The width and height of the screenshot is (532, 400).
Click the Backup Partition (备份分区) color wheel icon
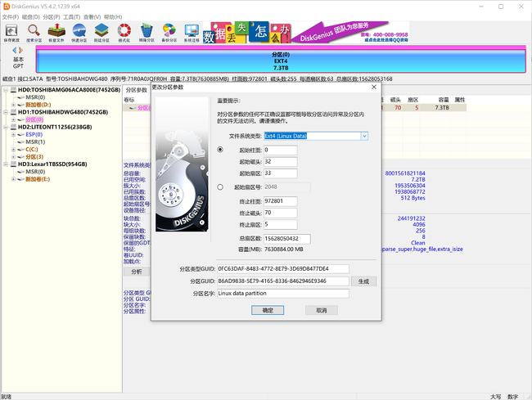(169, 33)
